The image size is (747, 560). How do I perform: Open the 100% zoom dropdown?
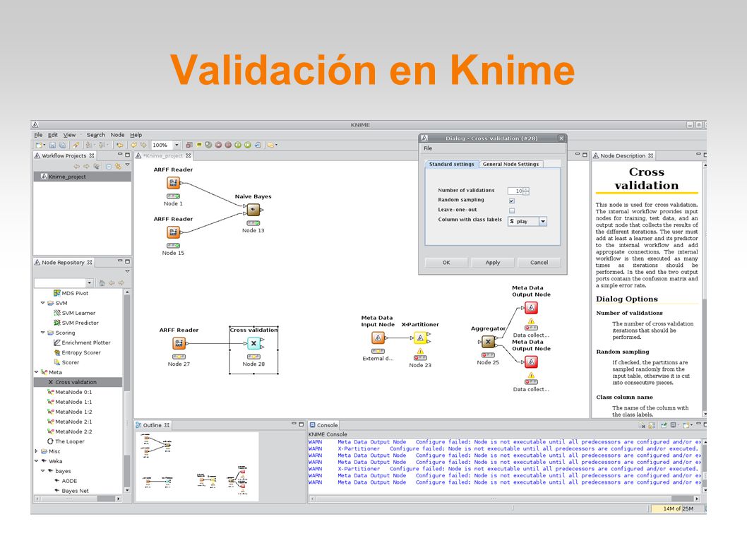click(177, 145)
